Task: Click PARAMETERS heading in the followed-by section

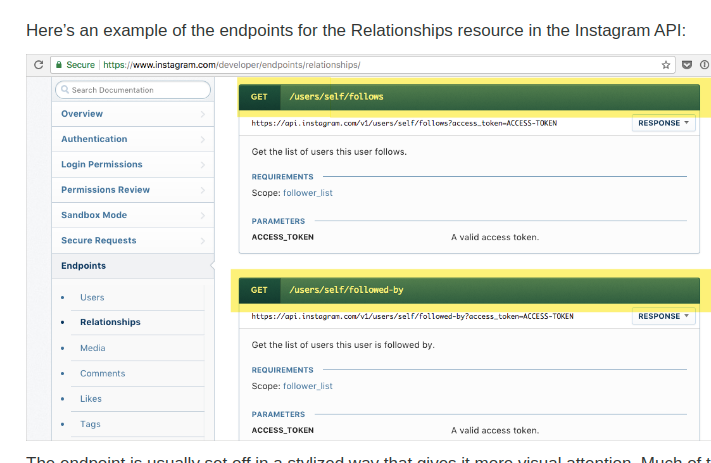Action: 278,414
